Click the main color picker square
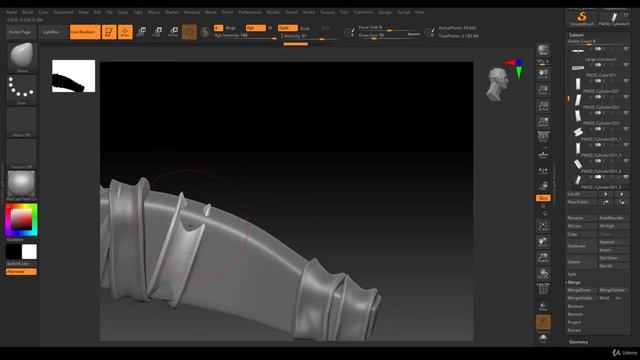This screenshot has width=640, height=360. [21, 220]
